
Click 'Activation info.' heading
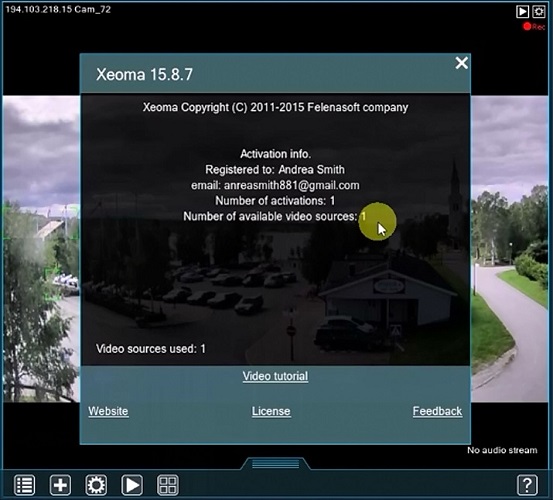(275, 154)
